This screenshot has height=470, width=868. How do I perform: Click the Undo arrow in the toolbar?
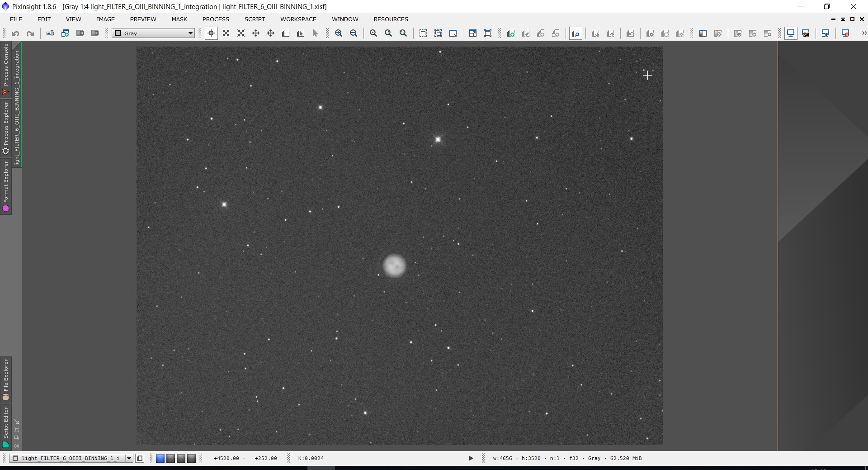[15, 33]
